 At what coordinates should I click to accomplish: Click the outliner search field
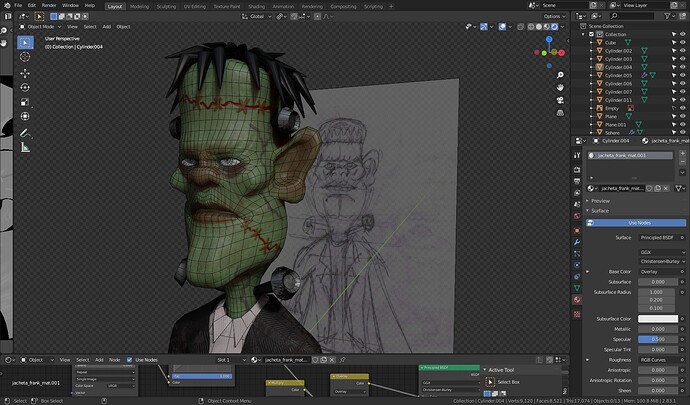tap(634, 16)
